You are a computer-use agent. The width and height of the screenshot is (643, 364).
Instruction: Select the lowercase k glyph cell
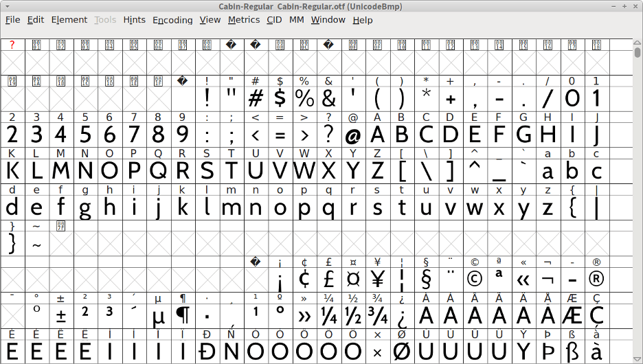pyautogui.click(x=183, y=207)
